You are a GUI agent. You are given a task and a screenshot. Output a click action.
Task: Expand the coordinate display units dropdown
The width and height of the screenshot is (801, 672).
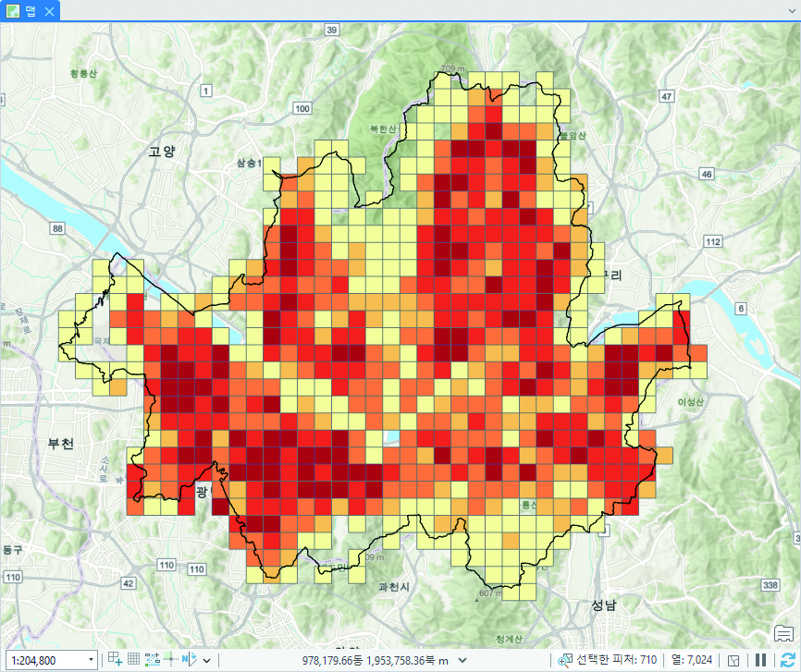click(462, 660)
